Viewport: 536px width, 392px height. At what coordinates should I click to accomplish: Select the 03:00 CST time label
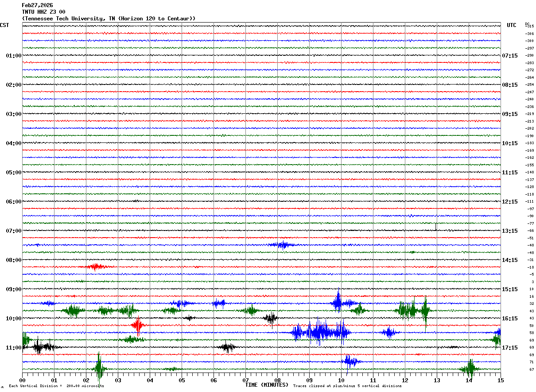[x=14, y=114]
